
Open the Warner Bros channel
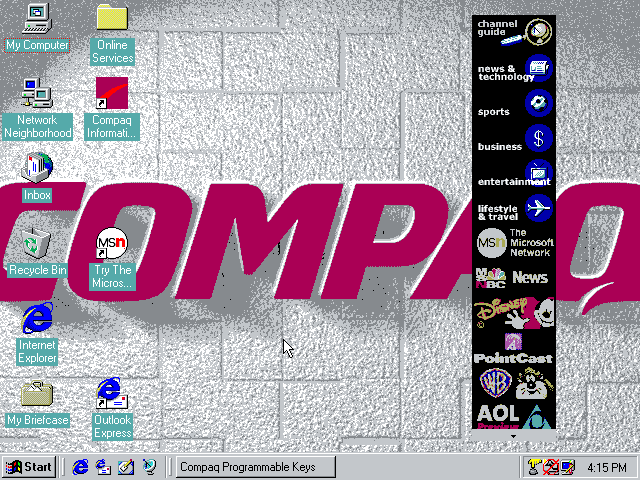pyautogui.click(x=514, y=384)
